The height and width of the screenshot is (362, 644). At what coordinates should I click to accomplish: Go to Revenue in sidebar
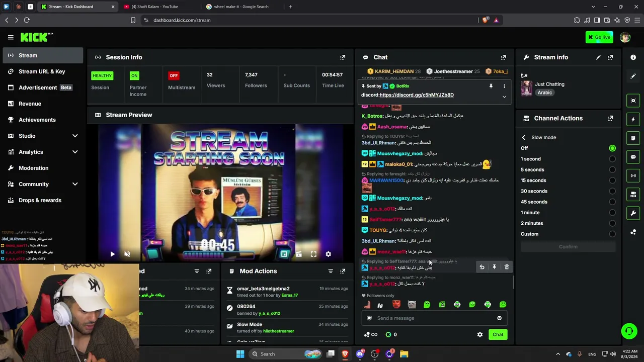[x=43, y=104]
